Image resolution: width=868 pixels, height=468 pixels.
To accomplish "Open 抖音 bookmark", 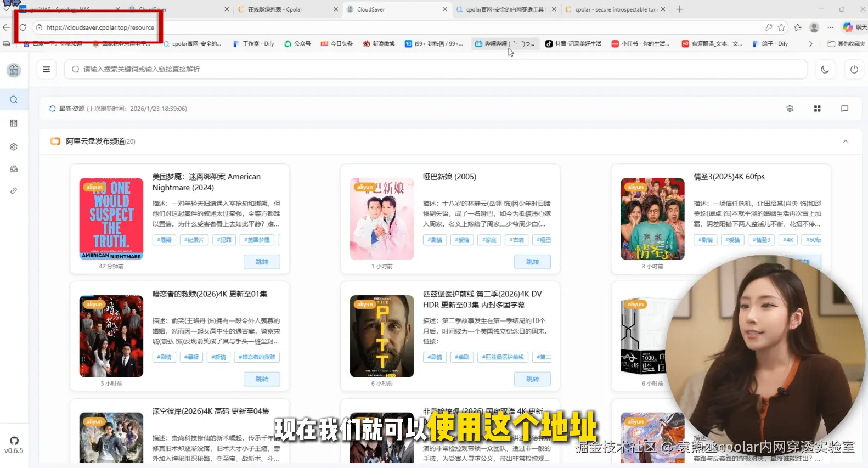I will (573, 44).
